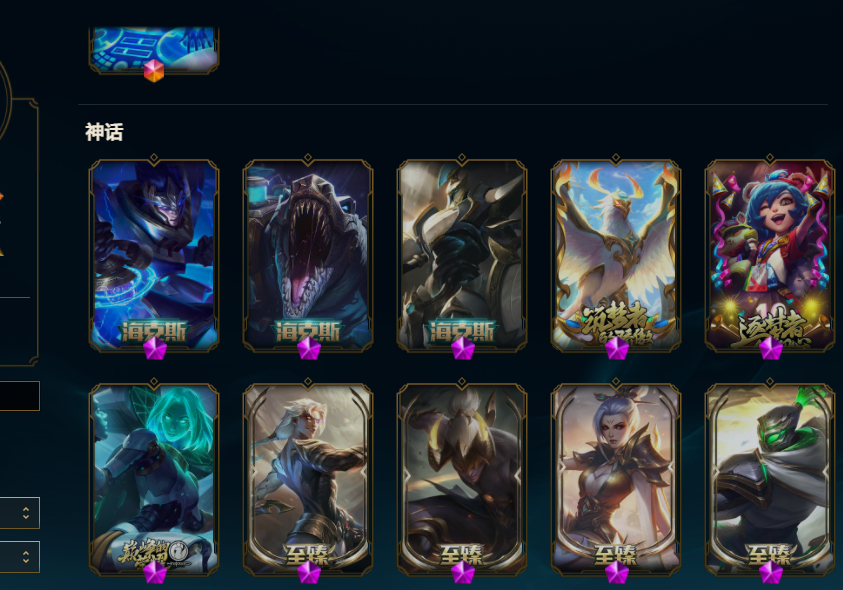This screenshot has height=590, width=843.
Task: Select the Hextech crocodile skin card
Action: point(308,255)
